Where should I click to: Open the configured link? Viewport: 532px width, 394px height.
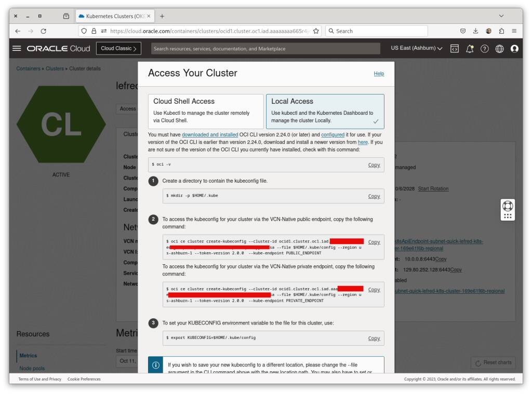click(x=332, y=134)
